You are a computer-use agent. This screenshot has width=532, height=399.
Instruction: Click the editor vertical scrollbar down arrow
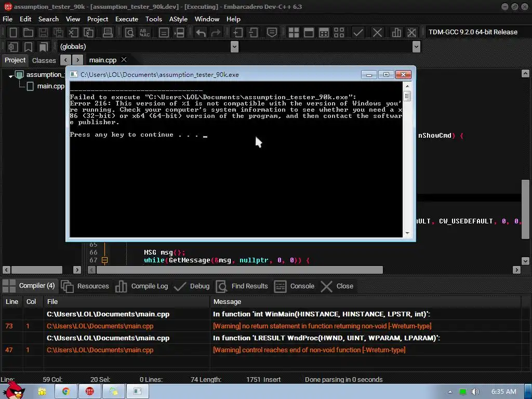coord(525,261)
